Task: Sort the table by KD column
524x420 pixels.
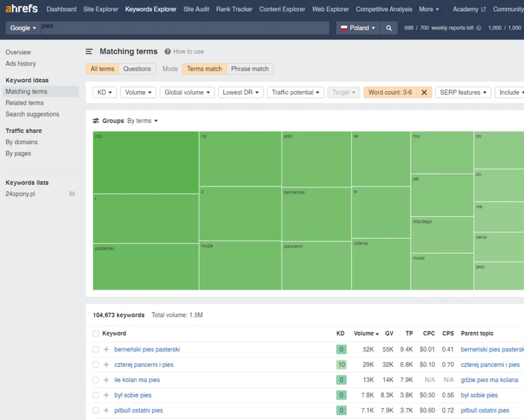Action: tap(340, 333)
